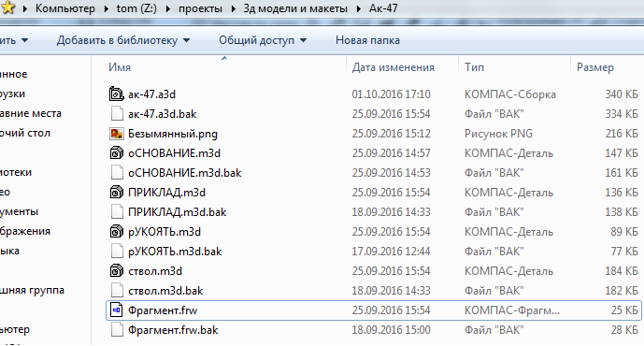644x346 pixels.
Task: Sort by Размер column header
Action: pyautogui.click(x=595, y=67)
